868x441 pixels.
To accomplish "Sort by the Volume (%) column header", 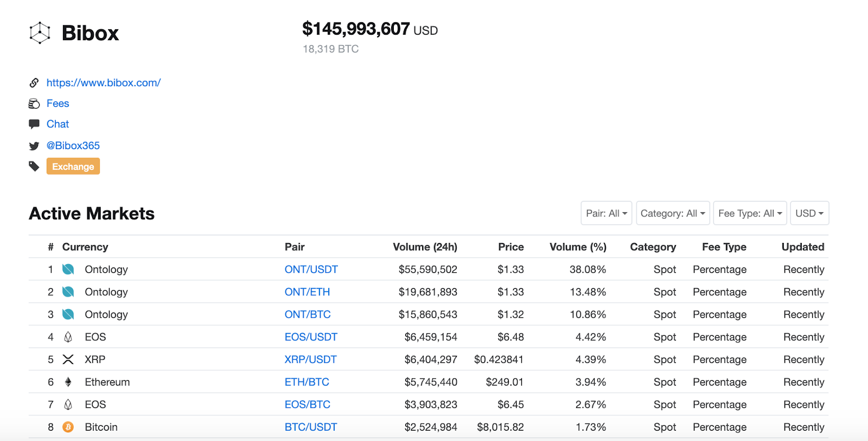I will [578, 247].
